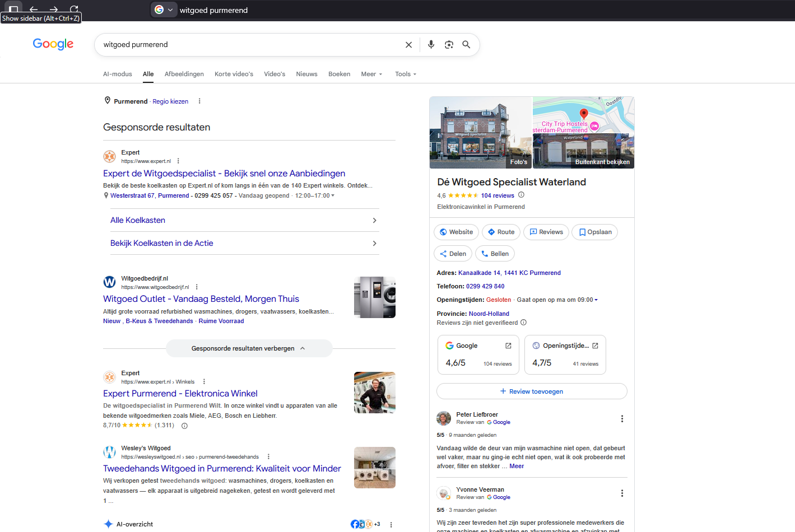
Task: Open Noord-Holland province link
Action: [x=489, y=314]
